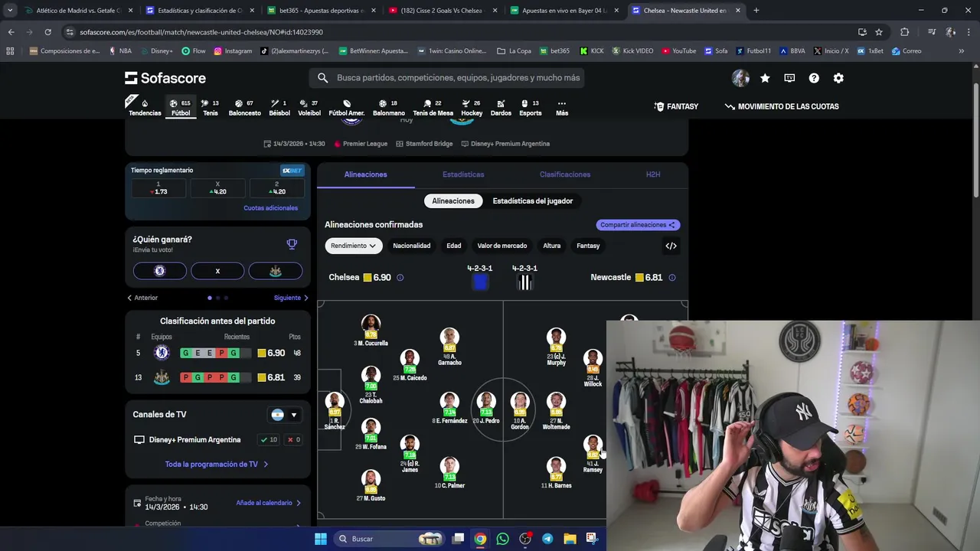Open the TV screen icon in header
The height and width of the screenshot is (551, 980).
(x=789, y=78)
